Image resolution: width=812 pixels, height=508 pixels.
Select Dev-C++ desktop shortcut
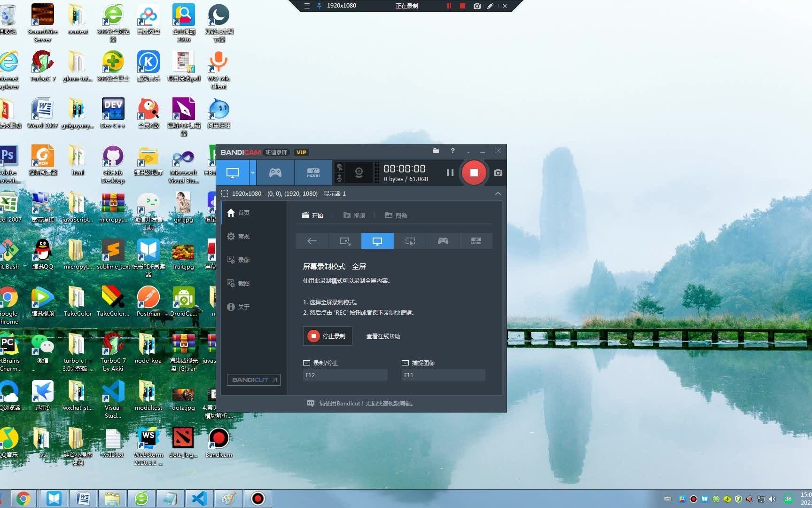tap(113, 113)
